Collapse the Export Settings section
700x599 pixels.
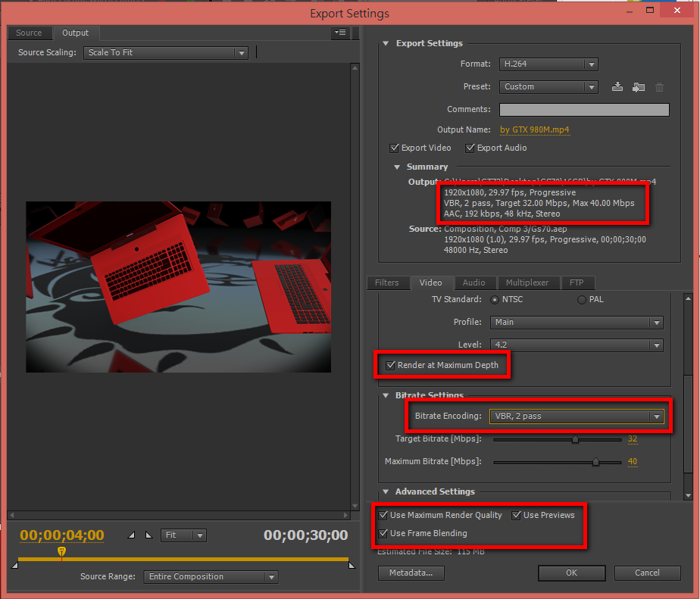[x=386, y=44]
